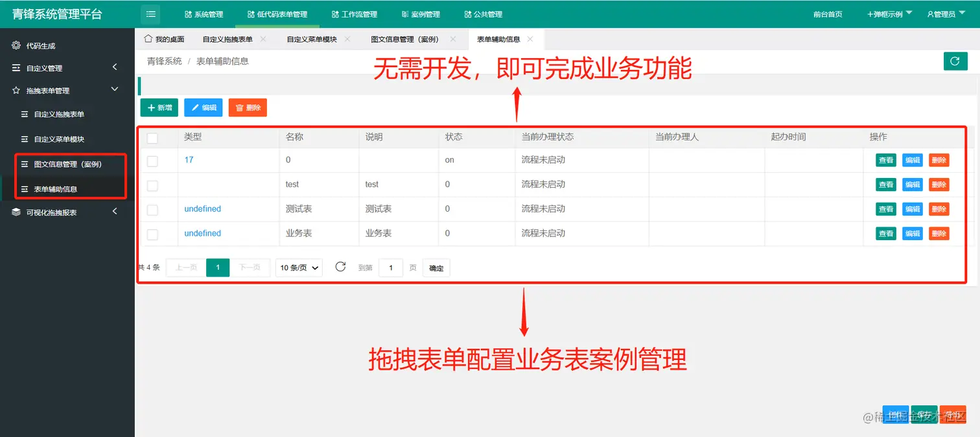Close the 自定义拖拽表单 tab
This screenshot has height=437, width=980.
point(262,39)
